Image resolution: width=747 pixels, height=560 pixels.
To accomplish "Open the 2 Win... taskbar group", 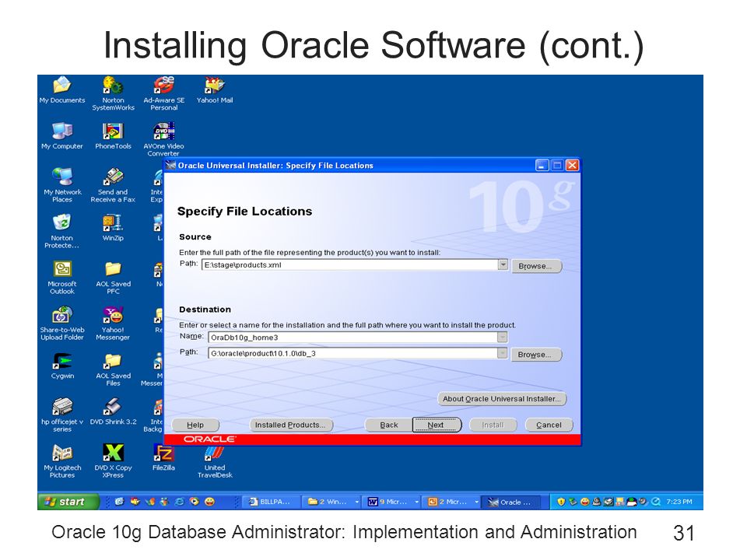I will (332, 502).
